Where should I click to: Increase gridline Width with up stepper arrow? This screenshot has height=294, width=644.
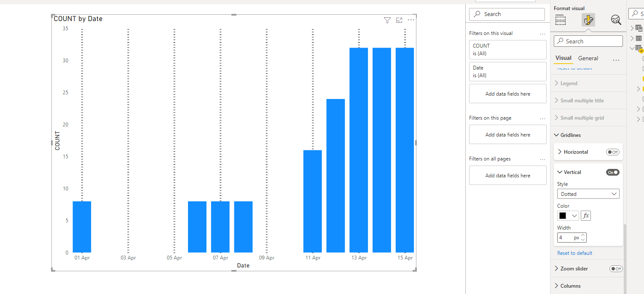pyautogui.click(x=583, y=235)
